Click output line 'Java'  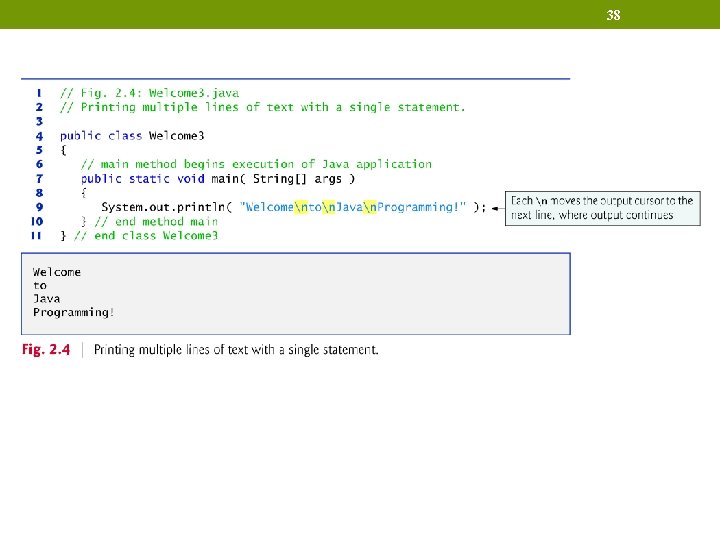[x=46, y=298]
